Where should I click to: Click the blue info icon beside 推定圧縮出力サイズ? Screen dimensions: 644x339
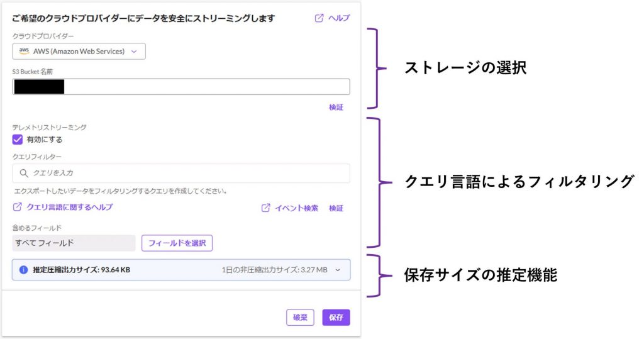click(23, 270)
